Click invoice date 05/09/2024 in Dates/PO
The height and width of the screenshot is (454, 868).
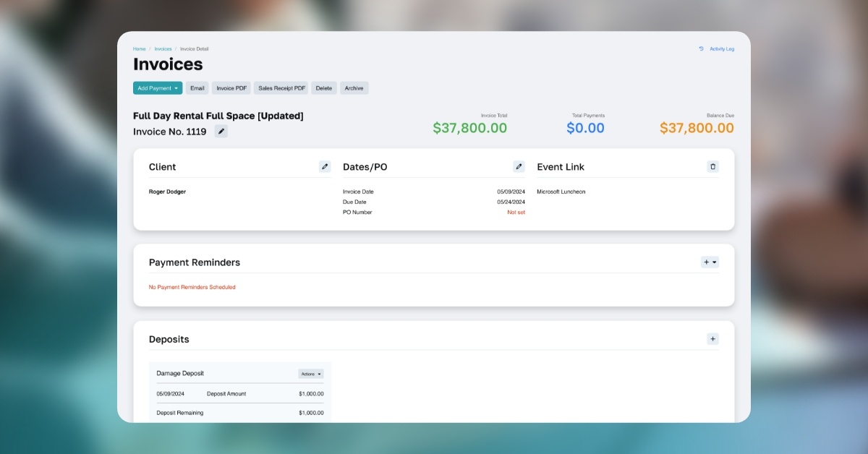(511, 192)
